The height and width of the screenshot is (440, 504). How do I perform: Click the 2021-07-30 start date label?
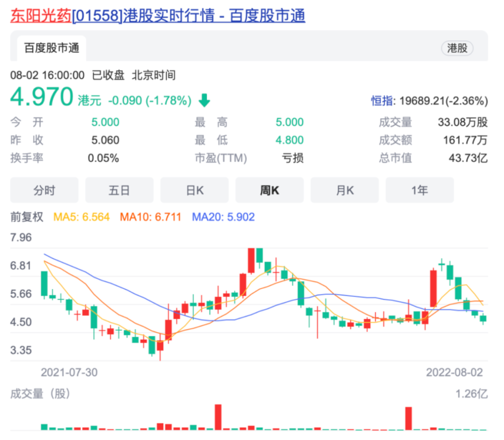tap(69, 372)
